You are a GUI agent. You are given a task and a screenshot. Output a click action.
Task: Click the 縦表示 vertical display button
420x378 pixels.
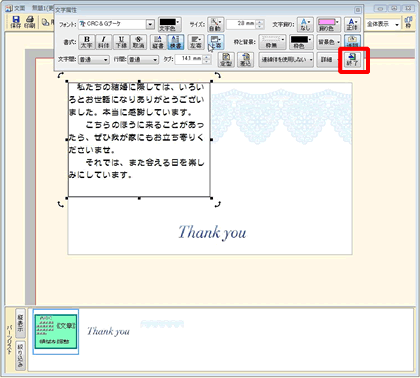pyautogui.click(x=21, y=322)
